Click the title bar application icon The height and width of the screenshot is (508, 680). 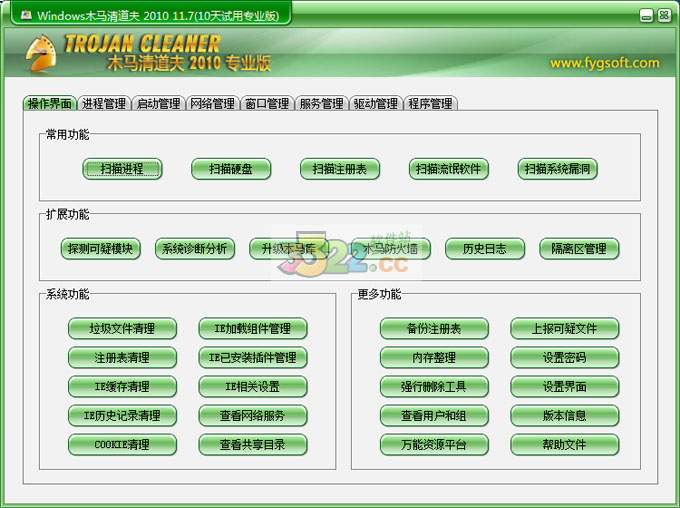26,15
